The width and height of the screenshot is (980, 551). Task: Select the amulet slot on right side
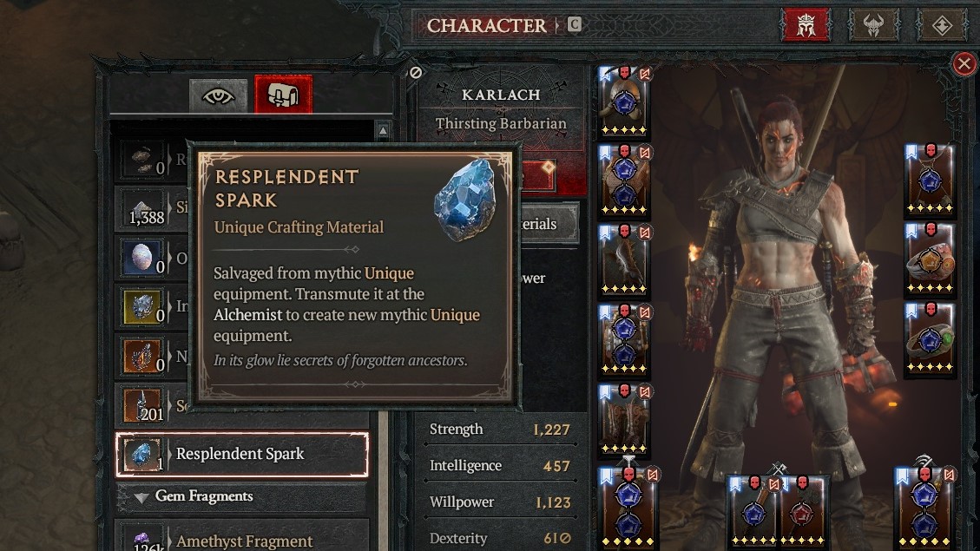[x=930, y=180]
